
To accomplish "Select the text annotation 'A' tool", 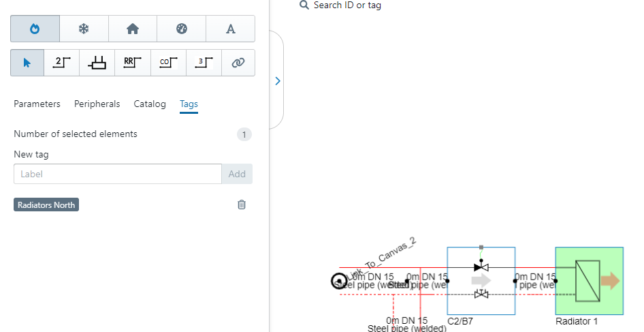I will pos(230,29).
